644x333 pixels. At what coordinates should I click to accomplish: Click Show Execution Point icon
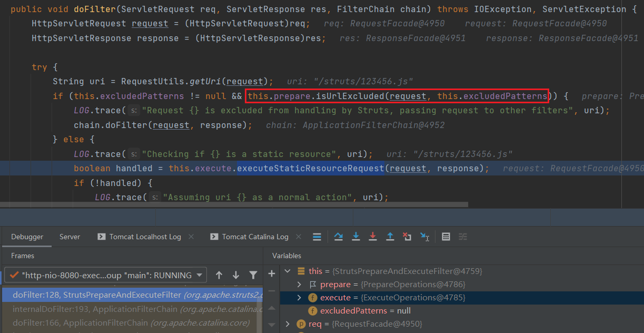pos(317,237)
